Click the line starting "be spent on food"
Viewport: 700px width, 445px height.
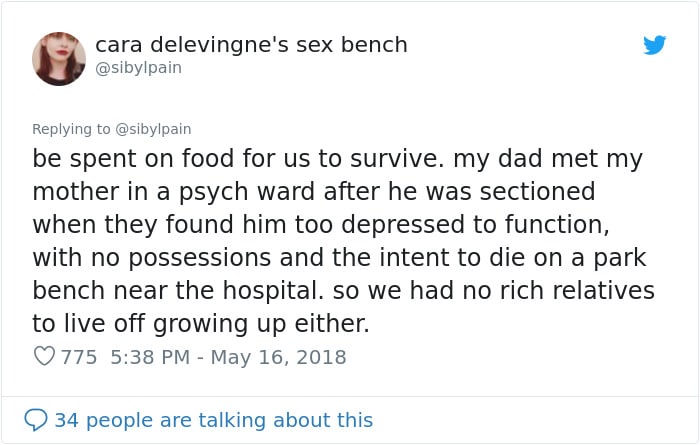(338, 159)
